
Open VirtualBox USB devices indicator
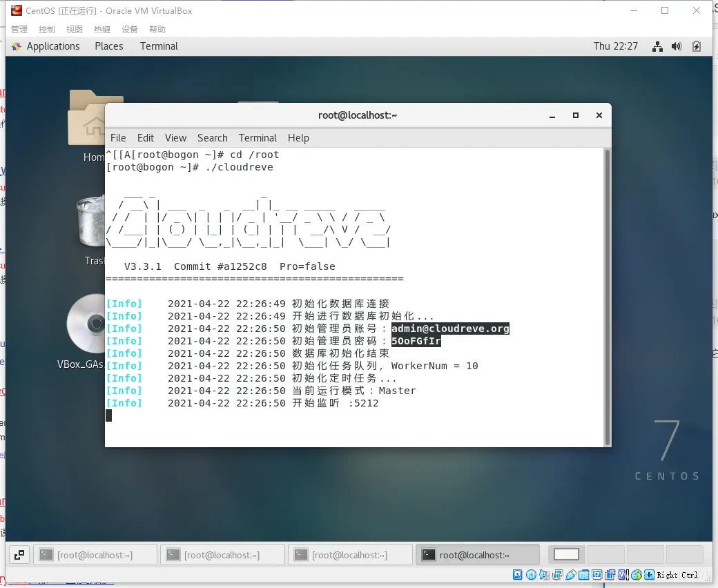[570, 575]
